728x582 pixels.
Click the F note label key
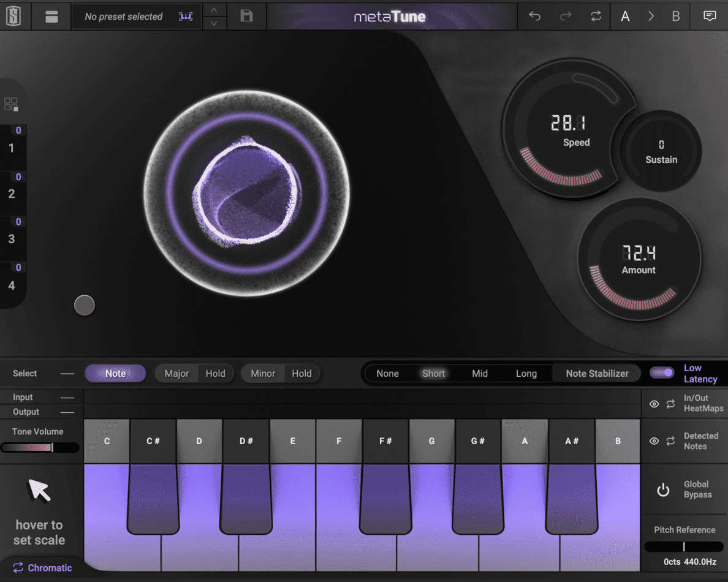pos(339,441)
